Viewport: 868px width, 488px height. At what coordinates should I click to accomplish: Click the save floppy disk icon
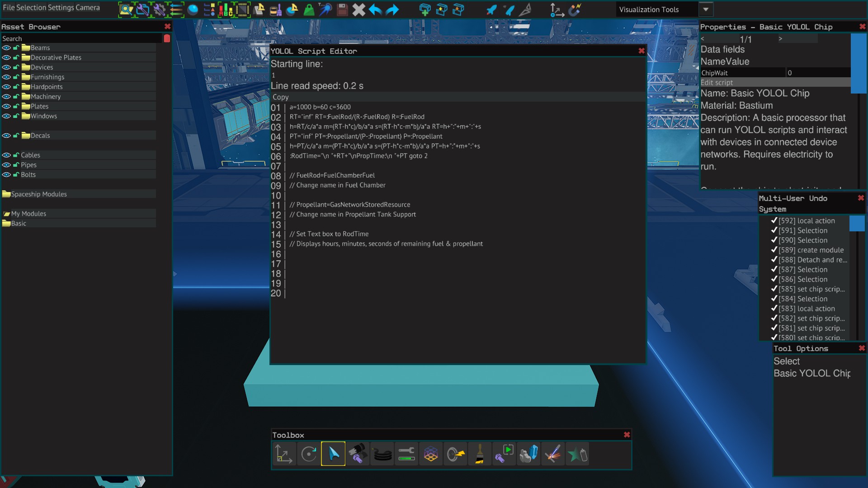pyautogui.click(x=342, y=9)
